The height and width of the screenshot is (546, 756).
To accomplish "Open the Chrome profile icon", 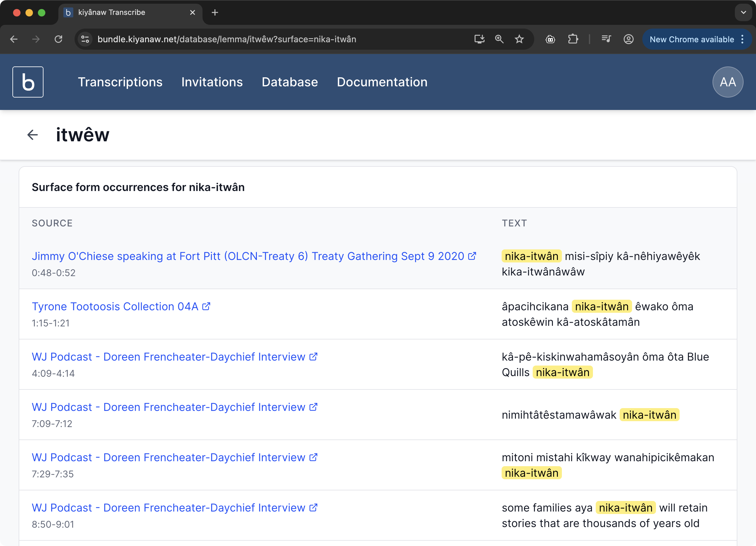I will click(628, 39).
